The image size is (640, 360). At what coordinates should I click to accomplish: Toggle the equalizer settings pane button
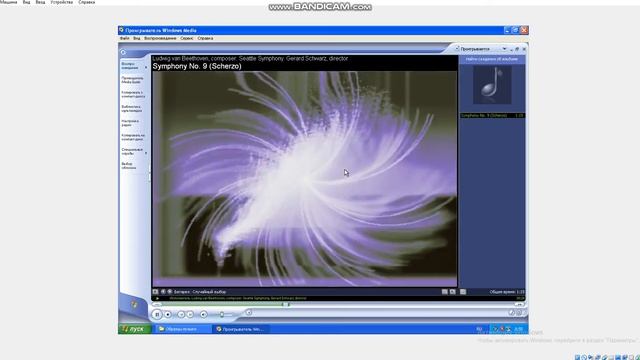click(x=444, y=292)
